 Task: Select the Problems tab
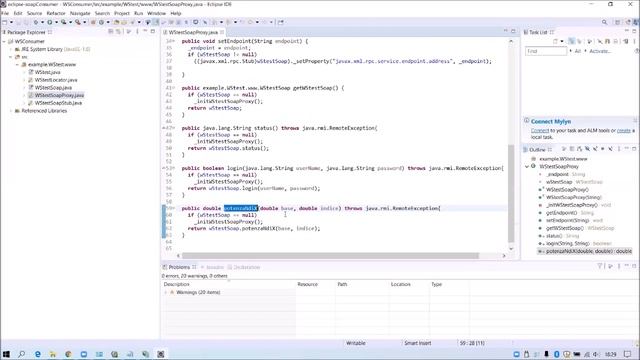click(179, 267)
